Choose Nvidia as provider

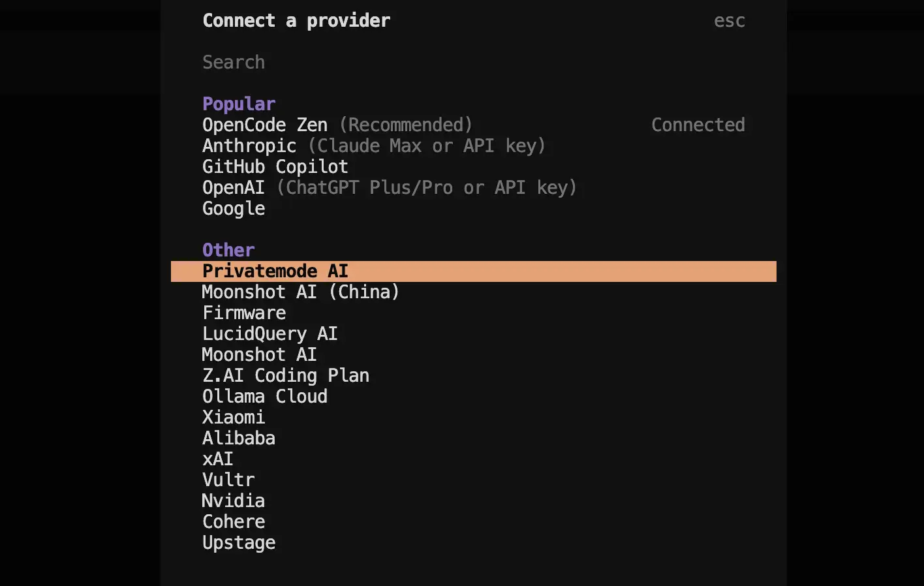point(234,501)
